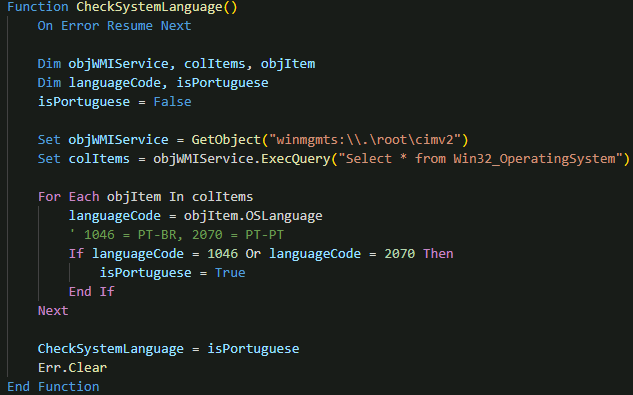Click the function name CheckSystemLanguage in the first line
This screenshot has width=633, height=395.
coord(149,7)
